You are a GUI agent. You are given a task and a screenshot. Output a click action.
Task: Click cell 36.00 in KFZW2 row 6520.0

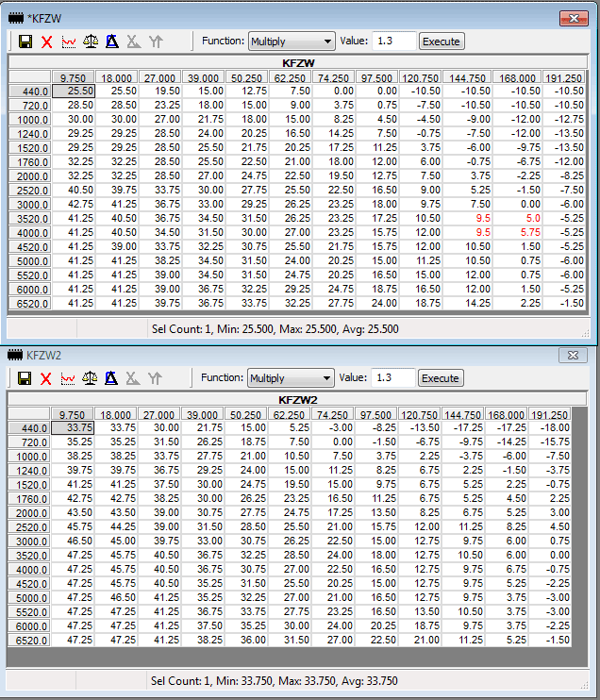[x=246, y=640]
